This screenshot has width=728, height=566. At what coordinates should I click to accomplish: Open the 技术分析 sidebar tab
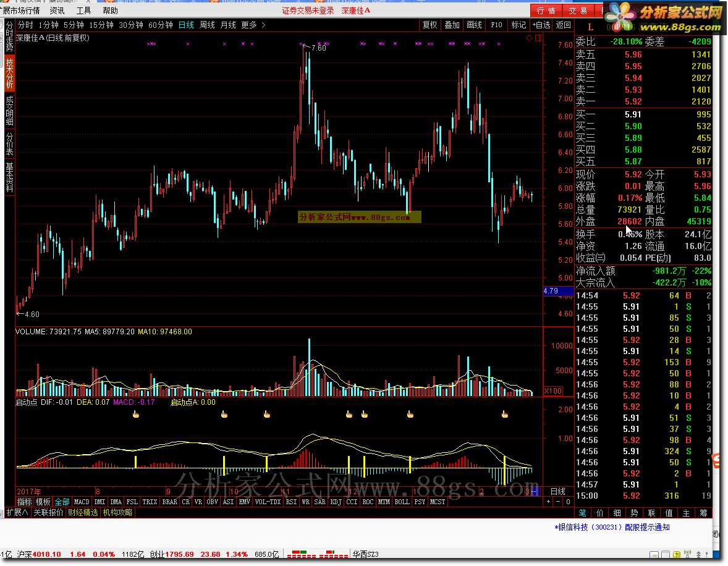click(9, 74)
